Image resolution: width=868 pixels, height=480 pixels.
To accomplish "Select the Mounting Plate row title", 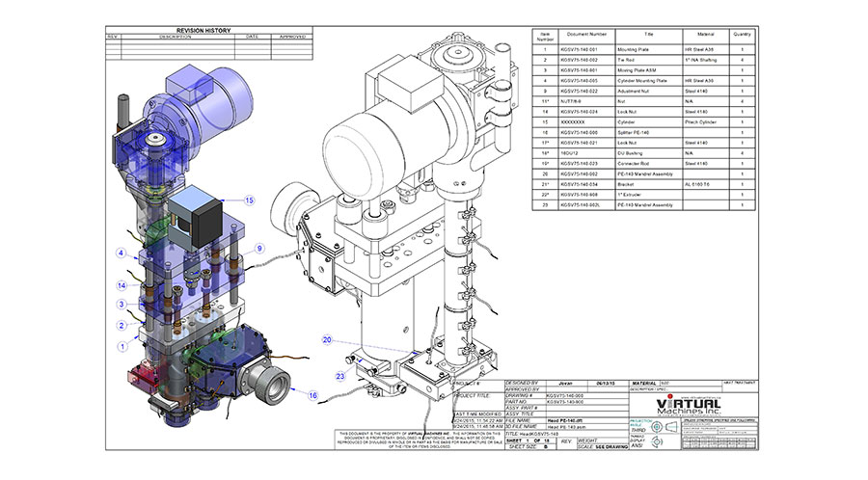I will tap(652, 48).
